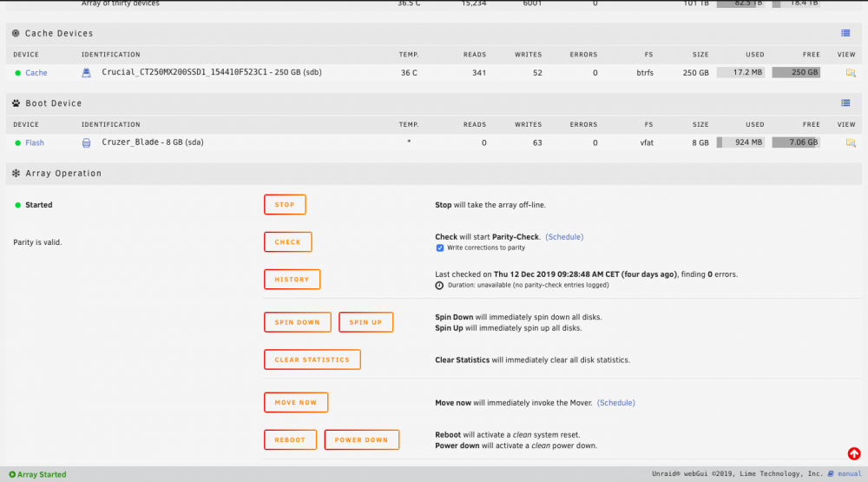
Task: Click the duration clock icon
Action: tap(439, 286)
